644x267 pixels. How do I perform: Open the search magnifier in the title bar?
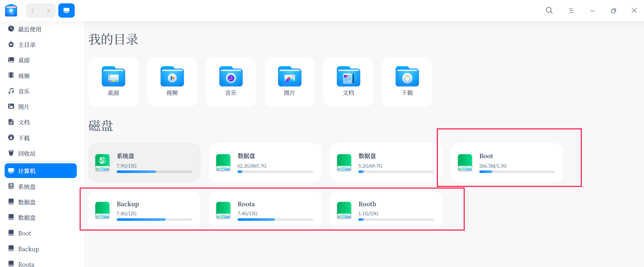(549, 10)
